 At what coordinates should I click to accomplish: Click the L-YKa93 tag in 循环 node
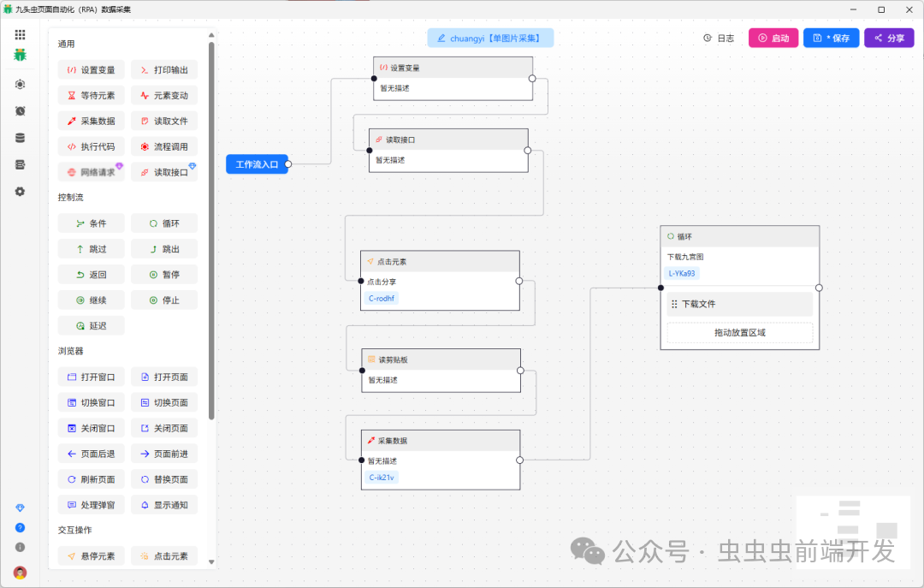682,274
